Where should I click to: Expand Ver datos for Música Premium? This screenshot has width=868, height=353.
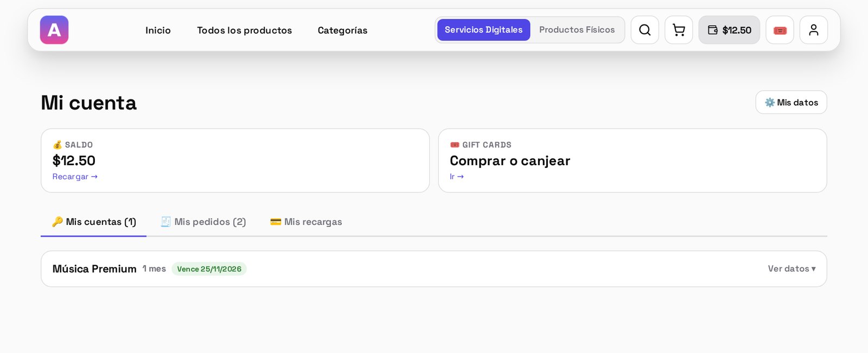click(792, 269)
